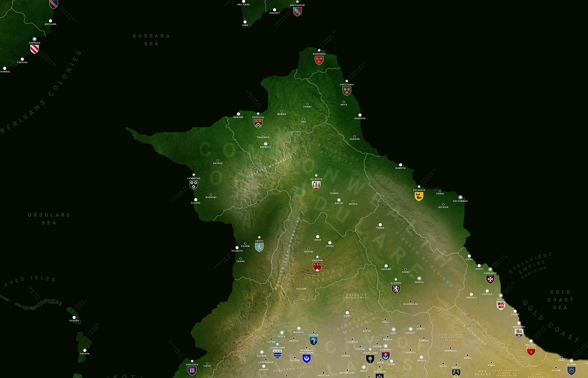Click the Hovland city marker
The height and width of the screenshot is (378, 588).
pos(50,21)
